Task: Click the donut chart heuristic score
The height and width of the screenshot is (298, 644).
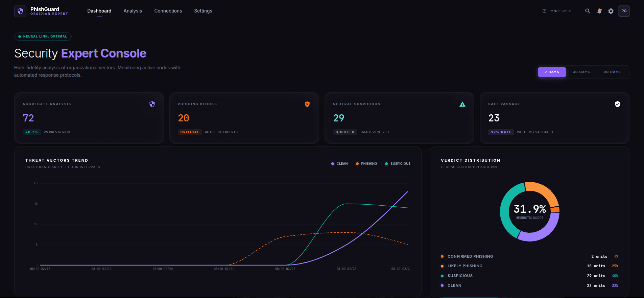Action: click(529, 211)
